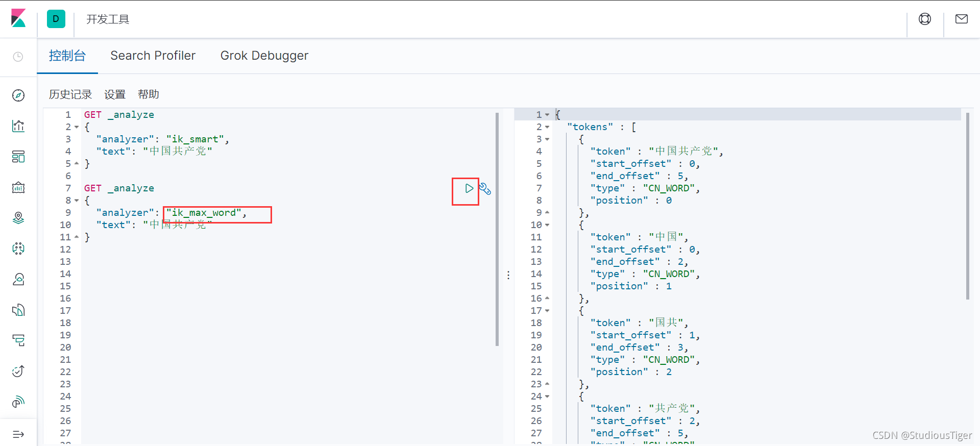
Task: Collapse output root object at line 1
Action: click(547, 115)
